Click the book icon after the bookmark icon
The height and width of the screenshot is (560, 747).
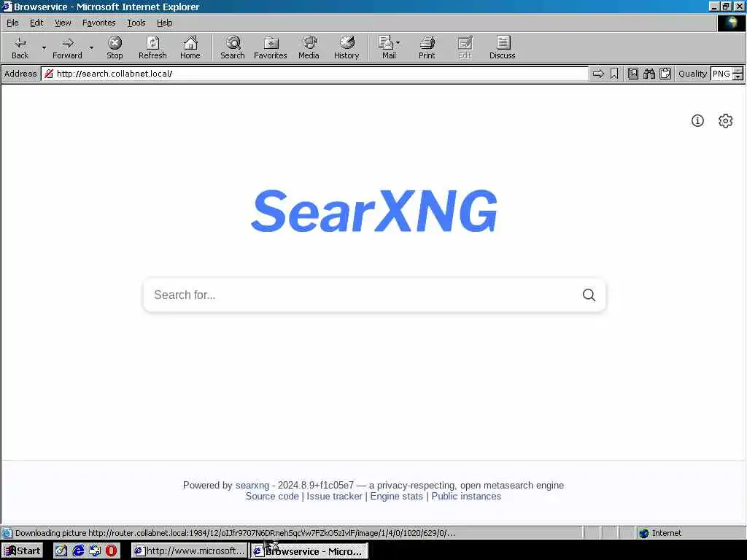coord(632,74)
